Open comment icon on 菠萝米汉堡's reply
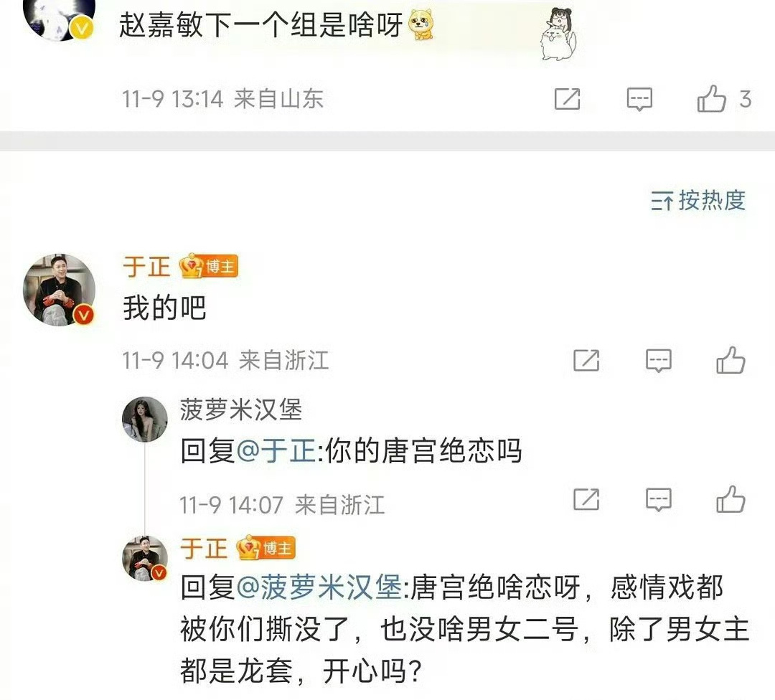This screenshot has height=700, width=775. pyautogui.click(x=659, y=500)
